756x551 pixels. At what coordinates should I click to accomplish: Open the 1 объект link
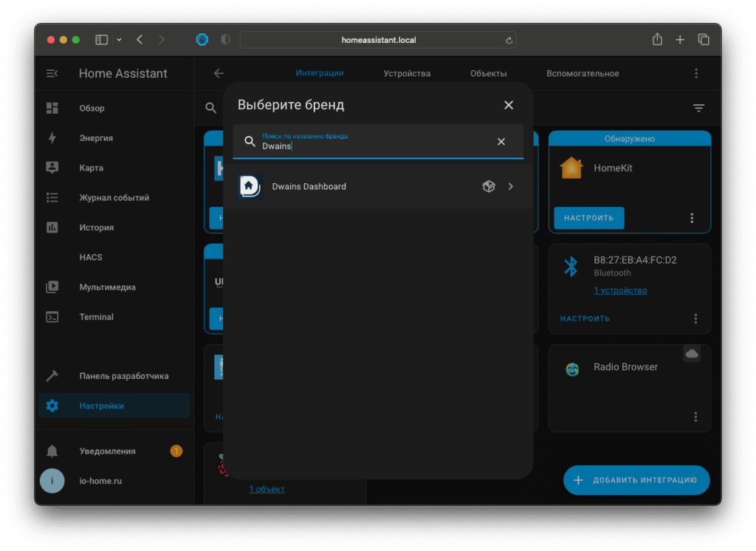[267, 489]
